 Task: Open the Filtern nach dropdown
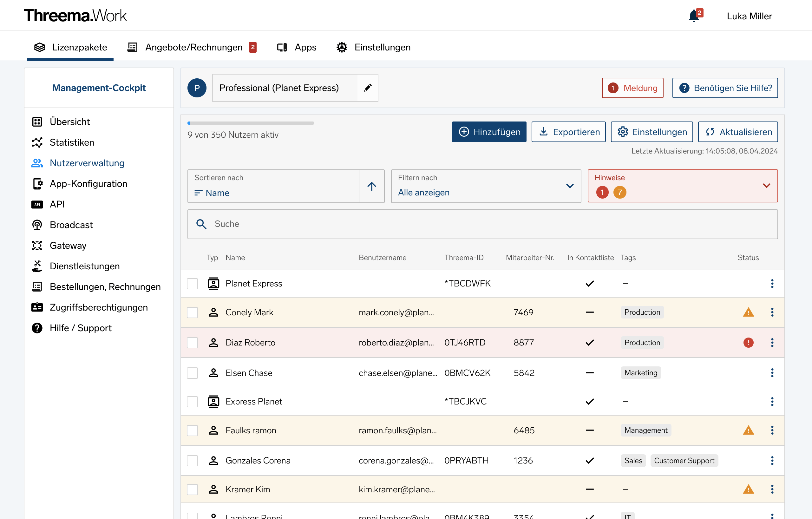(x=486, y=186)
